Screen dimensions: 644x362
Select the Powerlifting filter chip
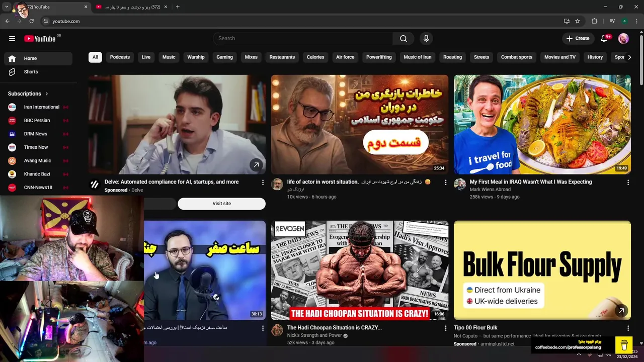coord(379,57)
